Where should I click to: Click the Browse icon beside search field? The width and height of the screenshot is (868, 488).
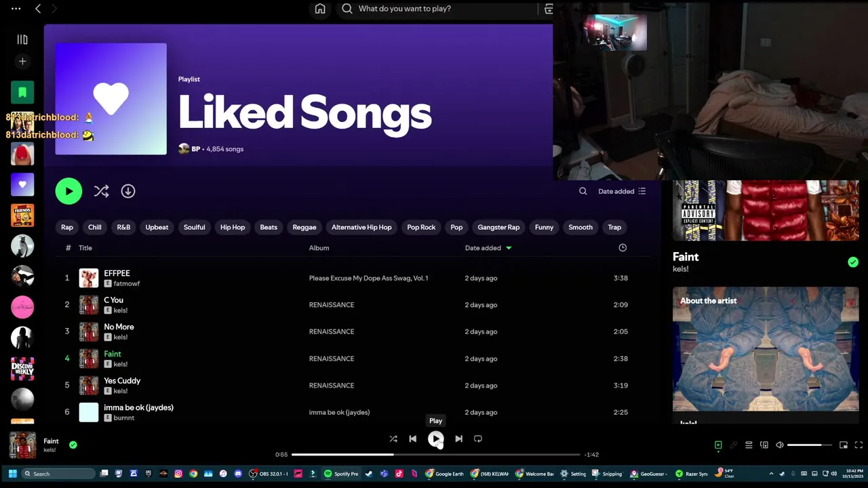[549, 9]
